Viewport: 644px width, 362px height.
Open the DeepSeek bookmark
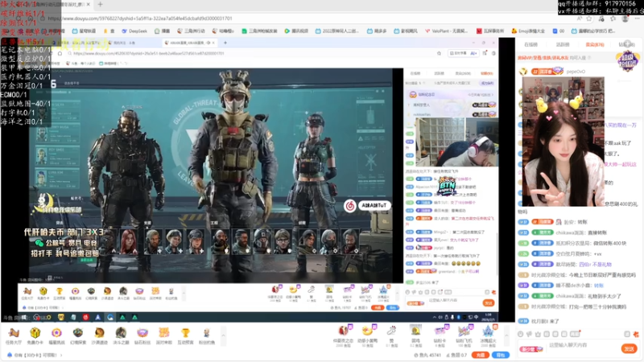click(x=134, y=31)
